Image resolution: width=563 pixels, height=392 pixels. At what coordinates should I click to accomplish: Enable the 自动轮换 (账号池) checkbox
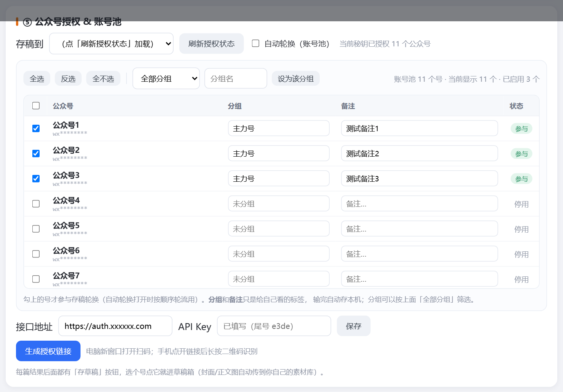tap(256, 43)
